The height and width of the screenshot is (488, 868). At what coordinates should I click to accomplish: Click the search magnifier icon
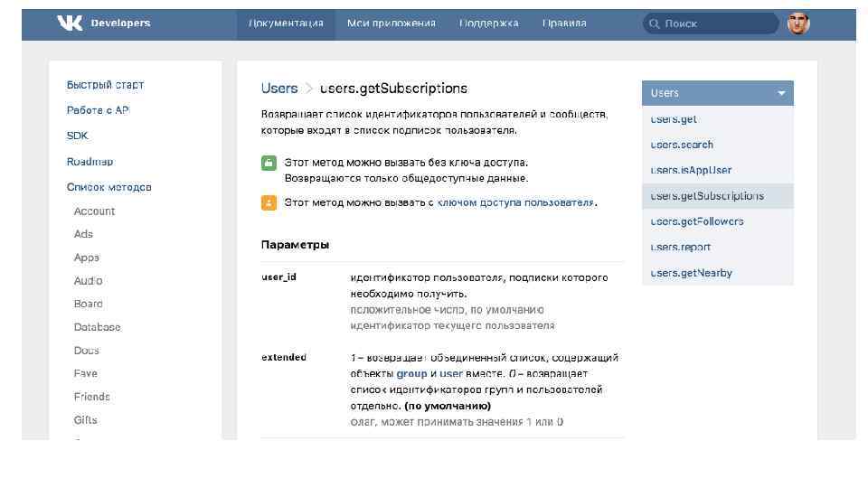pyautogui.click(x=655, y=23)
